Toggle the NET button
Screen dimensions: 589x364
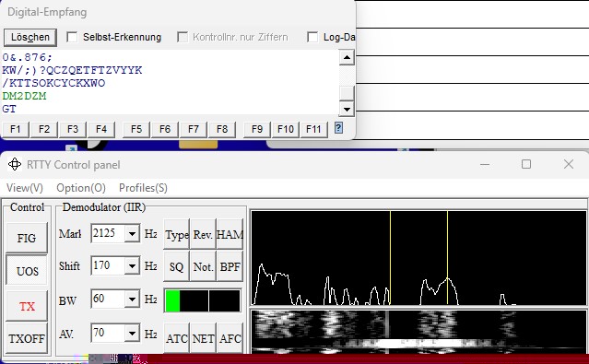pyautogui.click(x=203, y=338)
